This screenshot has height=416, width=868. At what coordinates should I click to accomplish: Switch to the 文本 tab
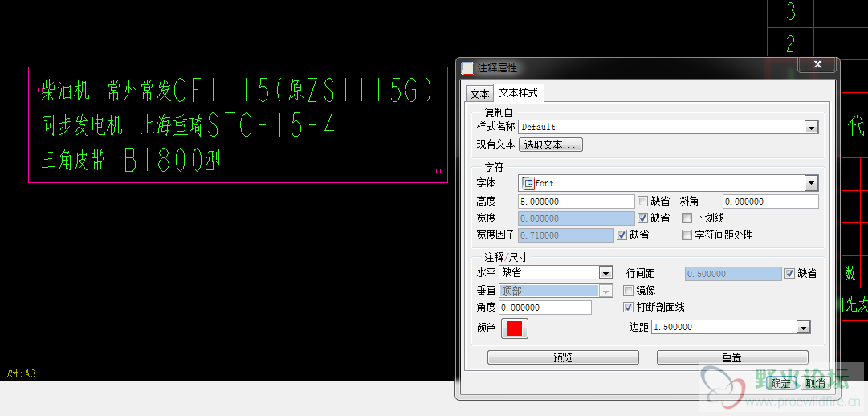[x=479, y=94]
